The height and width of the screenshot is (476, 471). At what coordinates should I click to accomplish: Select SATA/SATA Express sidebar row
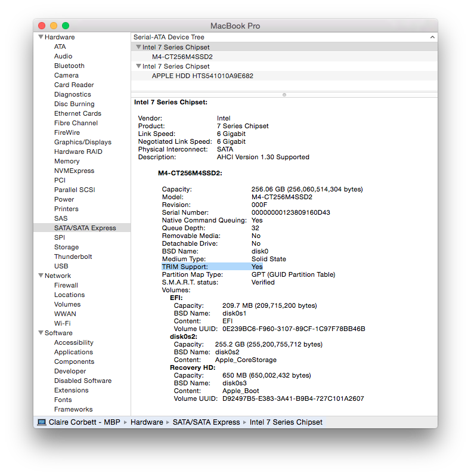click(82, 228)
